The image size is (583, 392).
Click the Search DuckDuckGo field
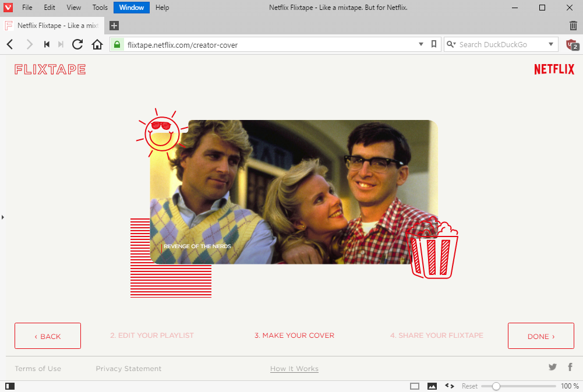(501, 45)
